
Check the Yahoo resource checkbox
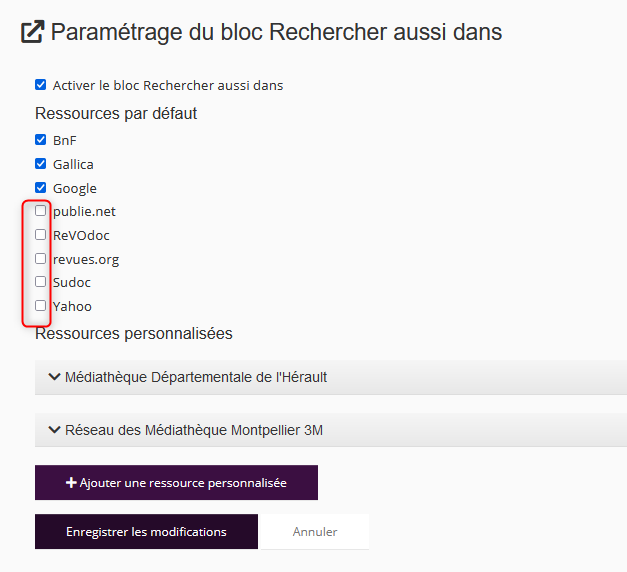tap(41, 306)
